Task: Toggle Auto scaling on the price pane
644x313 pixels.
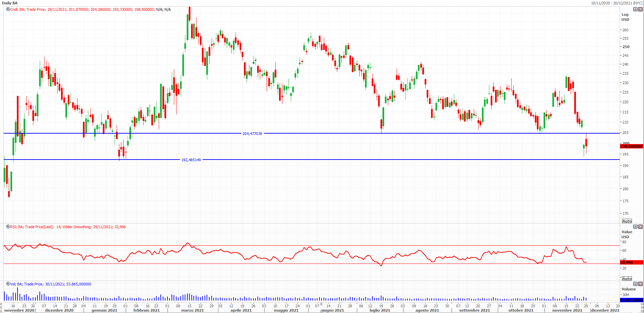Action: [x=627, y=221]
